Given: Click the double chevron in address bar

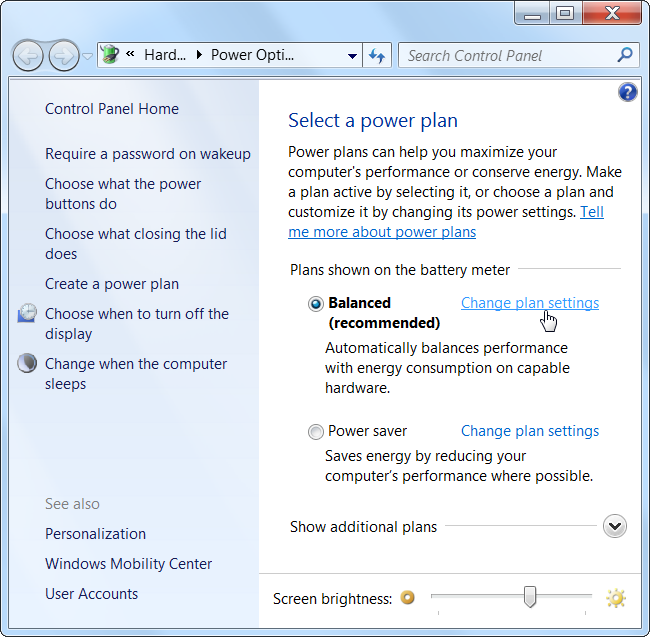Looking at the screenshot, I should coord(131,54).
